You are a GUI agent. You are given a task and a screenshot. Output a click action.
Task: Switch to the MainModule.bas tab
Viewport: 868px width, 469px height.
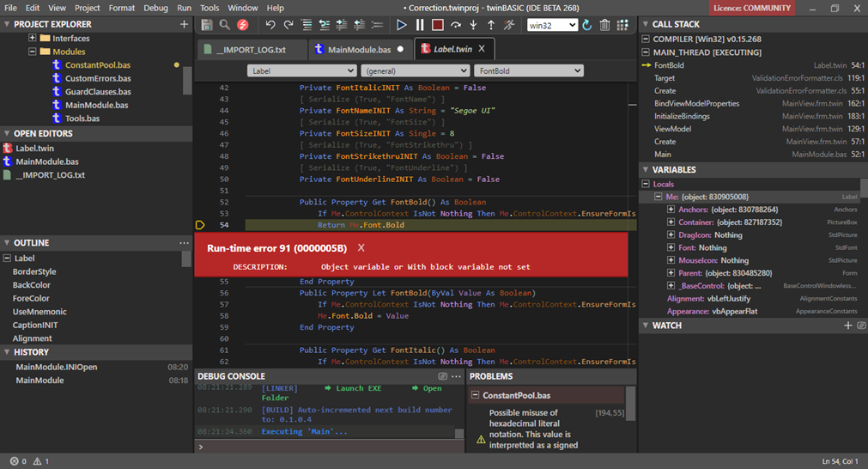click(x=359, y=49)
